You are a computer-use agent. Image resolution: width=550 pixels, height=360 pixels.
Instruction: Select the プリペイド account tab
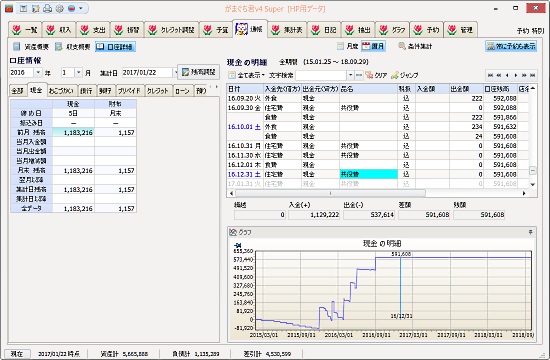[x=129, y=91]
